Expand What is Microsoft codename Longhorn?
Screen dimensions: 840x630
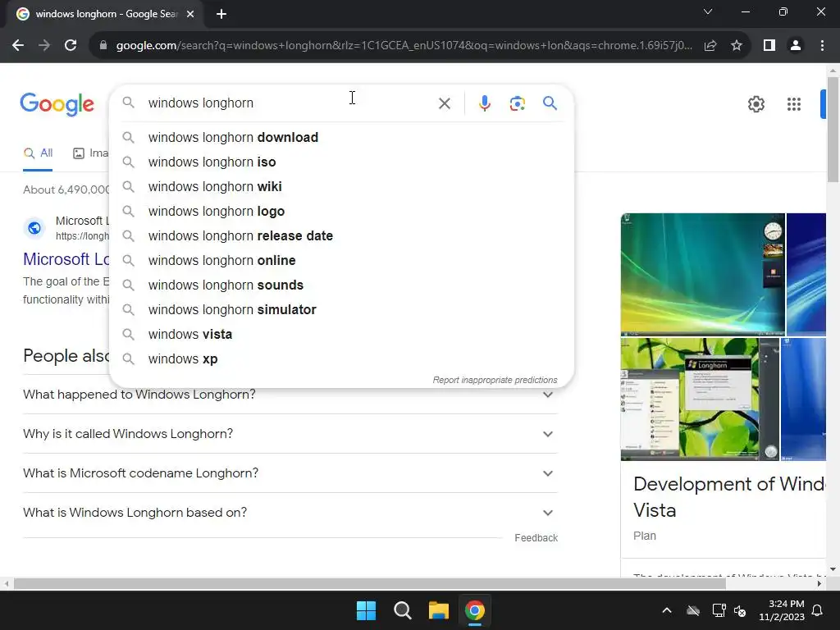coord(290,473)
